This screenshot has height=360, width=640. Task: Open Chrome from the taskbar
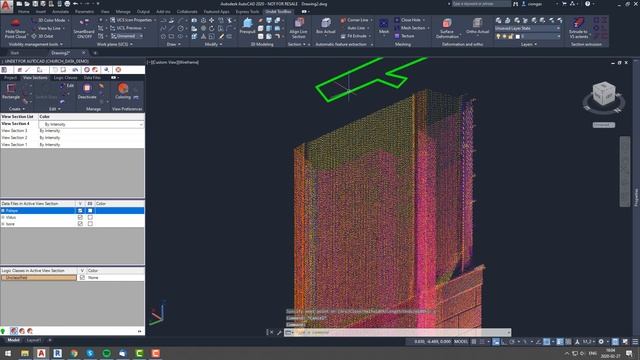coord(74,353)
